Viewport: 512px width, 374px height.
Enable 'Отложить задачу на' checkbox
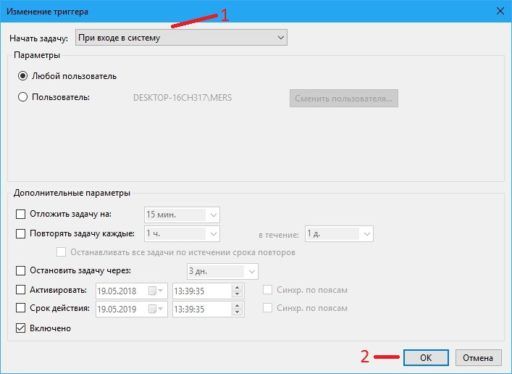tap(21, 214)
